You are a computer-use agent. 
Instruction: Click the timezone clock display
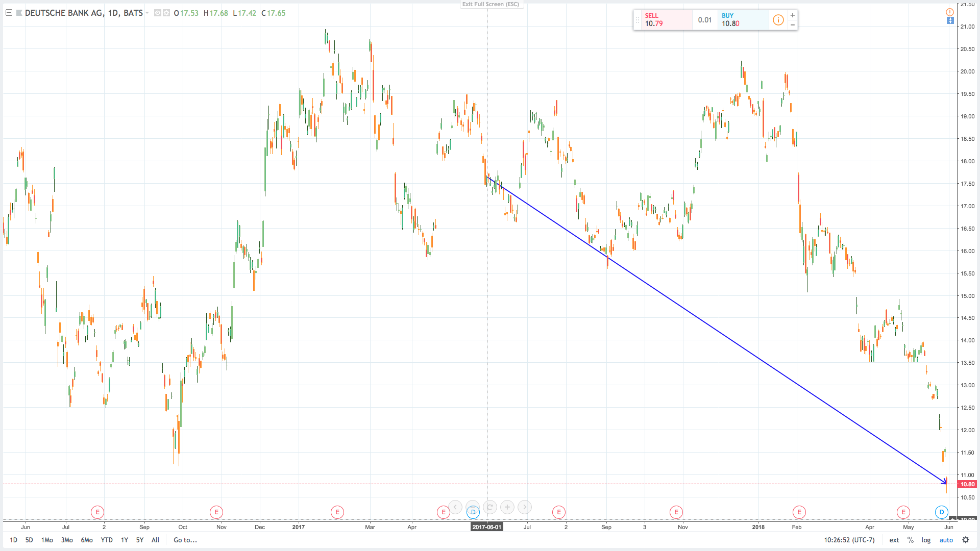point(849,540)
